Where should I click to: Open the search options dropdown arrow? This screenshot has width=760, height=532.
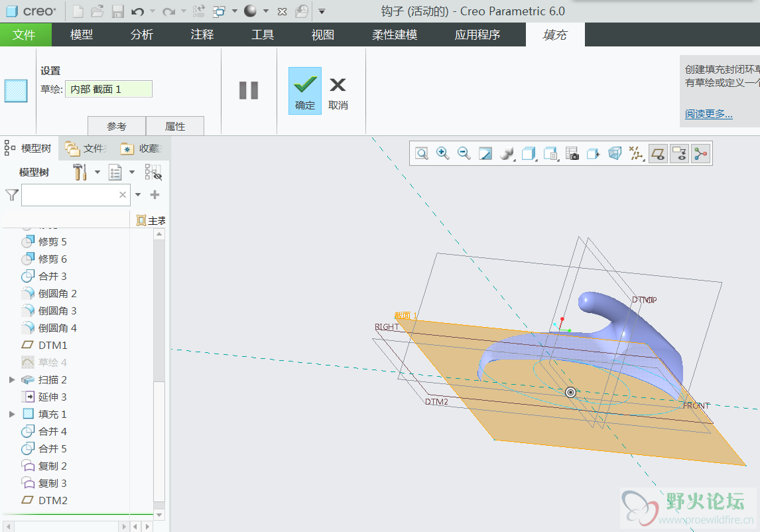click(x=138, y=194)
